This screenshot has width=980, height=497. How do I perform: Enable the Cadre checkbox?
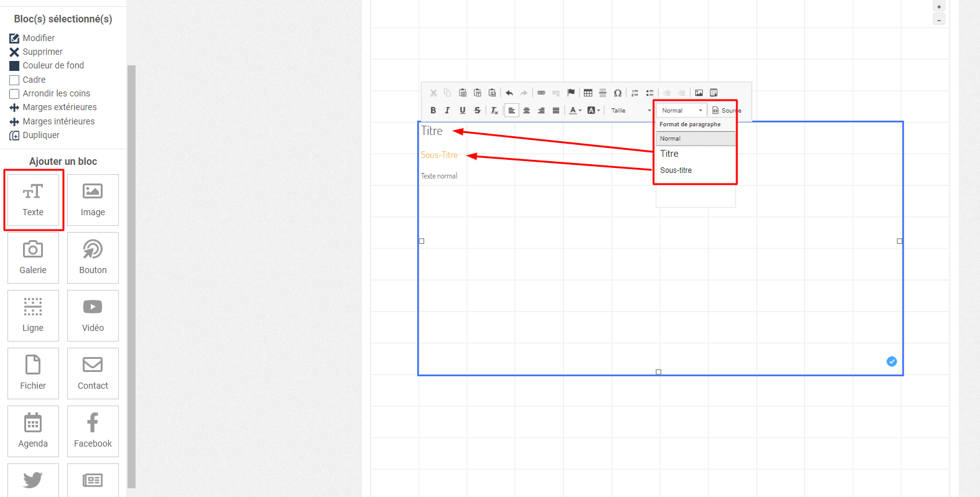(x=14, y=80)
